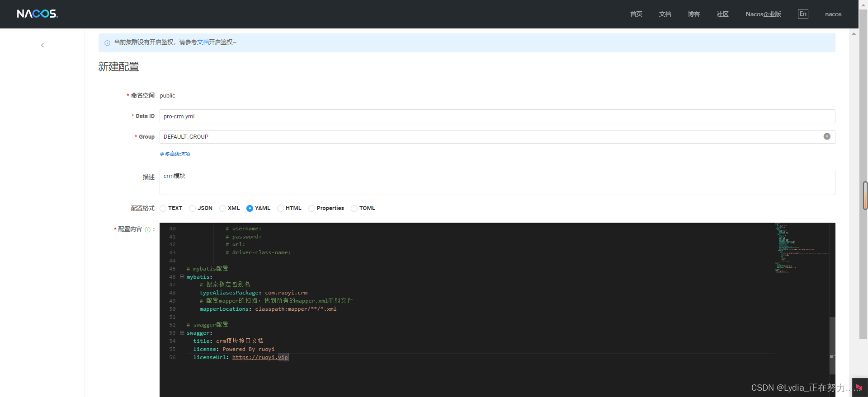
Task: Click the 描述 description textarea
Action: point(497,183)
